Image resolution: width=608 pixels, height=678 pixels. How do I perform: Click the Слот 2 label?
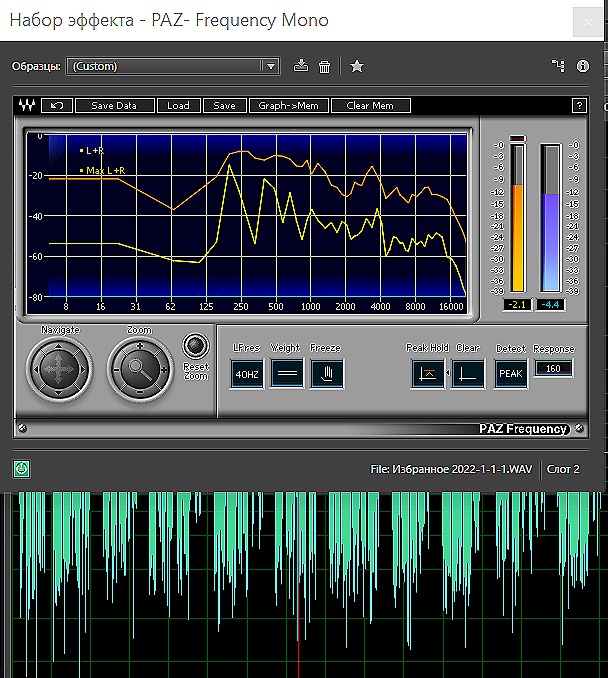click(563, 469)
